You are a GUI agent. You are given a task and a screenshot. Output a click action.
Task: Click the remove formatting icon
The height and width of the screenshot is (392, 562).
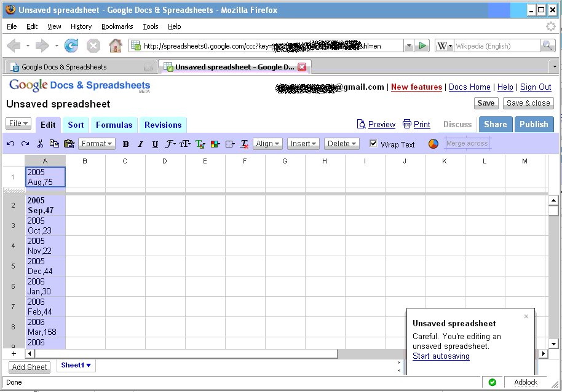pyautogui.click(x=244, y=144)
